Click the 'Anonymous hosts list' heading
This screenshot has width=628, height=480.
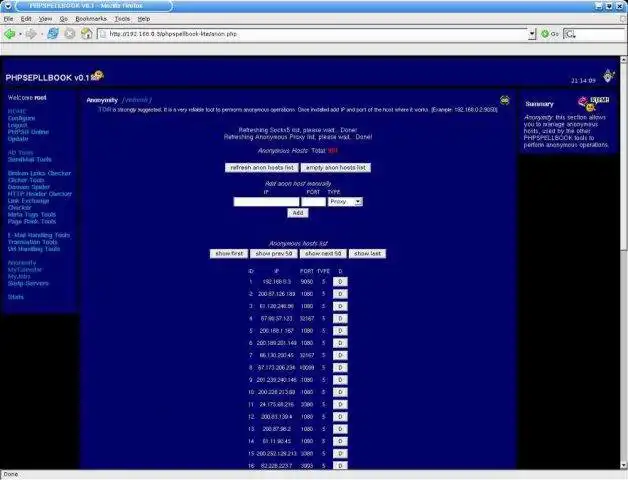click(x=298, y=243)
